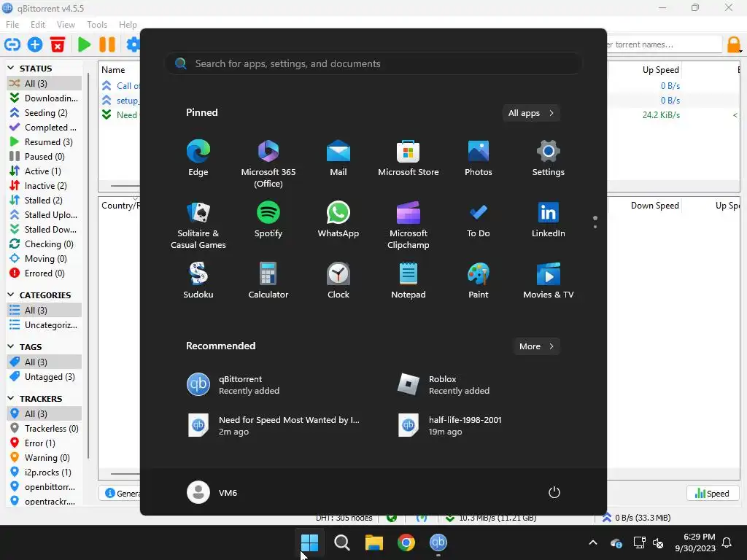Click Start menu search box
The width and height of the screenshot is (747, 560).
pyautogui.click(x=373, y=63)
